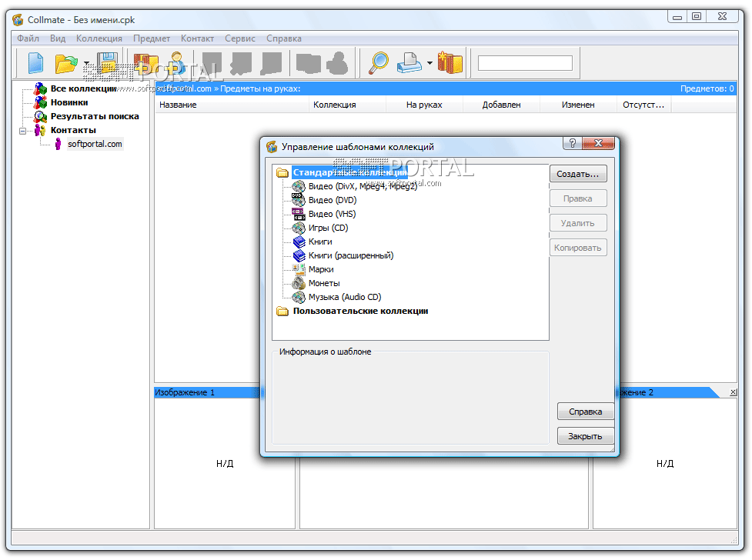The image size is (752, 560).
Task: Open the dropdown arrow next to Open icon
Action: pos(86,63)
